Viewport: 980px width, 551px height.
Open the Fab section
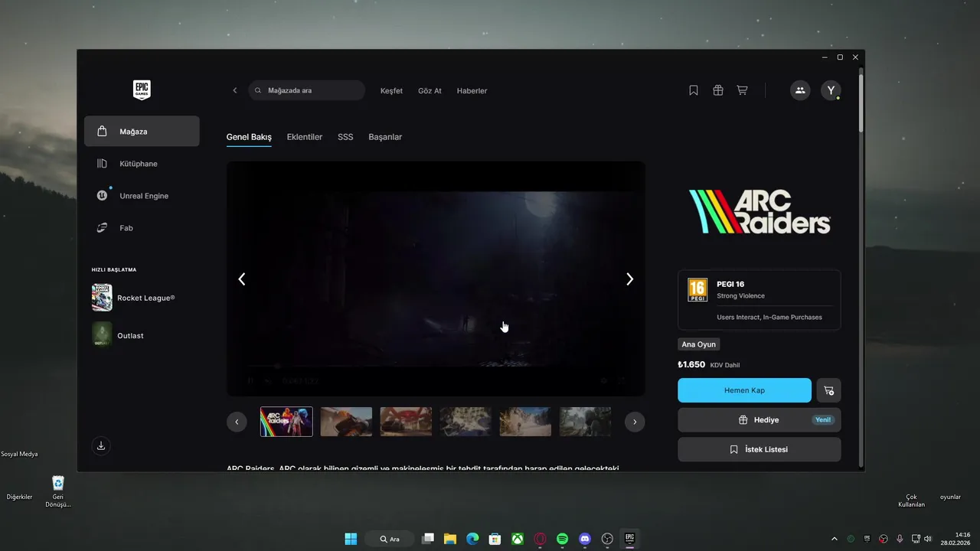(142, 228)
